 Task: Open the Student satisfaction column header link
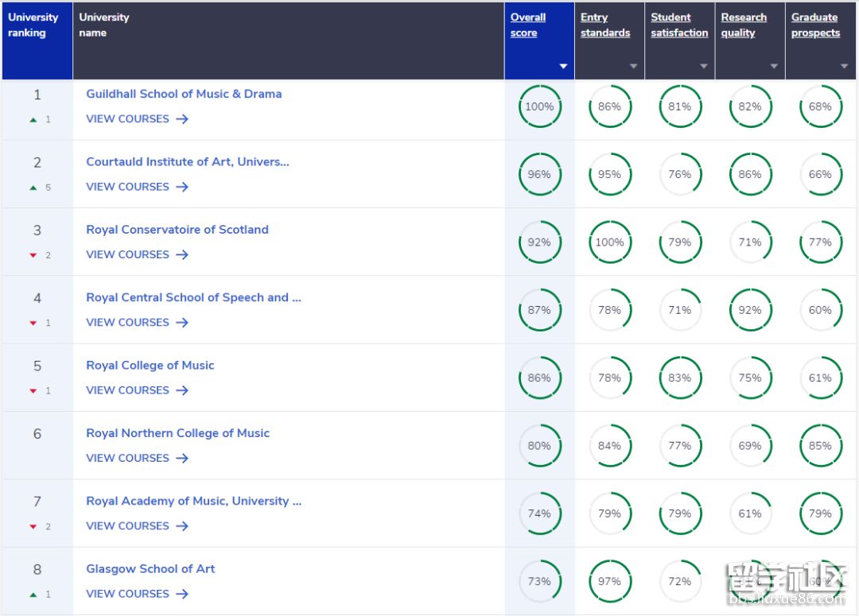click(679, 25)
